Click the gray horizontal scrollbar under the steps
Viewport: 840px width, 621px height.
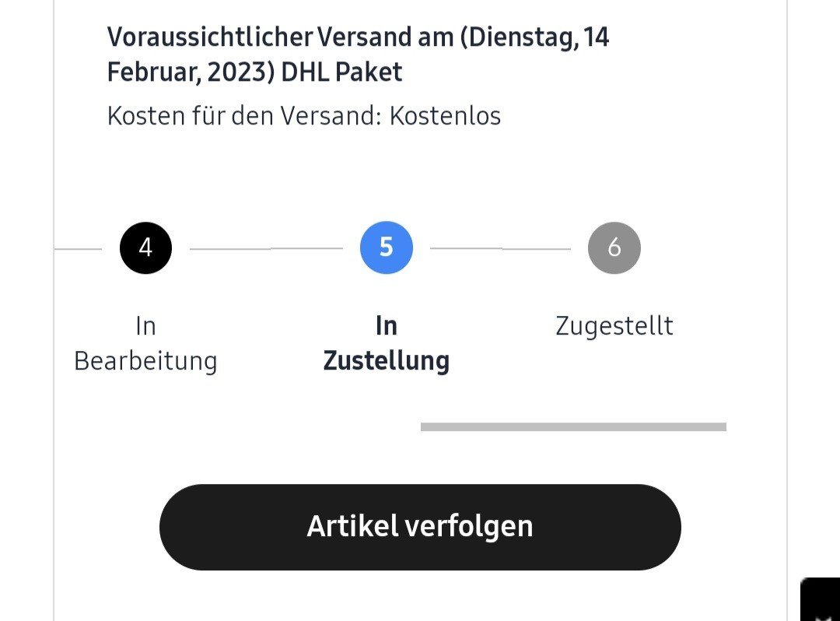click(x=573, y=426)
